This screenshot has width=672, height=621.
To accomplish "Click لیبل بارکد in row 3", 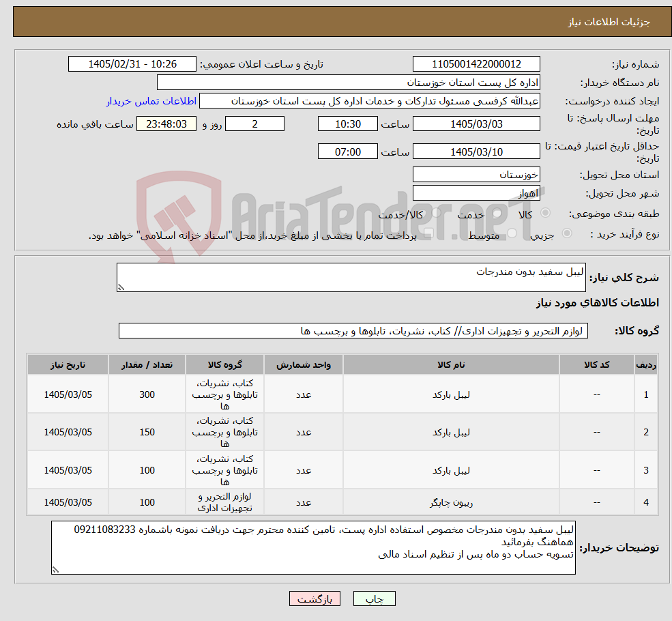I will pyautogui.click(x=451, y=470).
